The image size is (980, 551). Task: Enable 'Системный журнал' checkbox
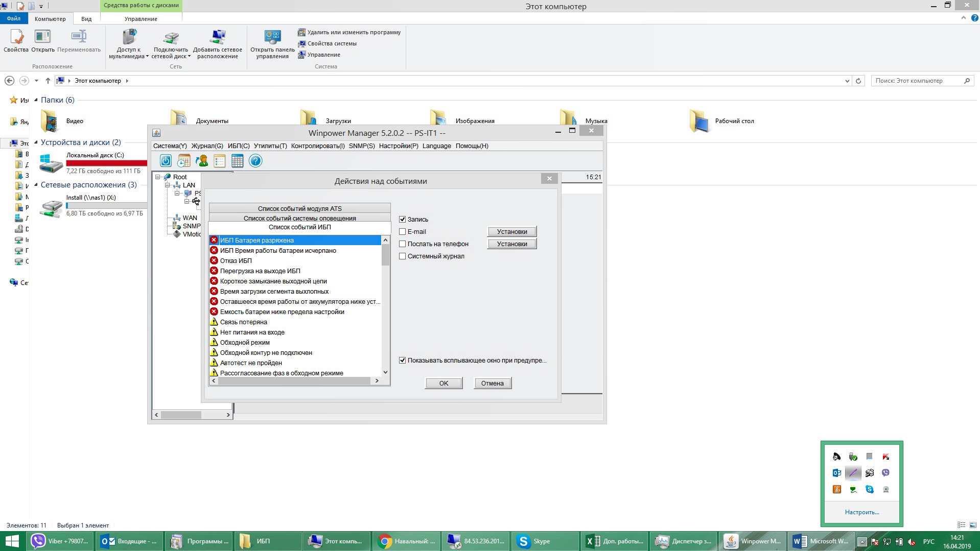click(x=402, y=256)
